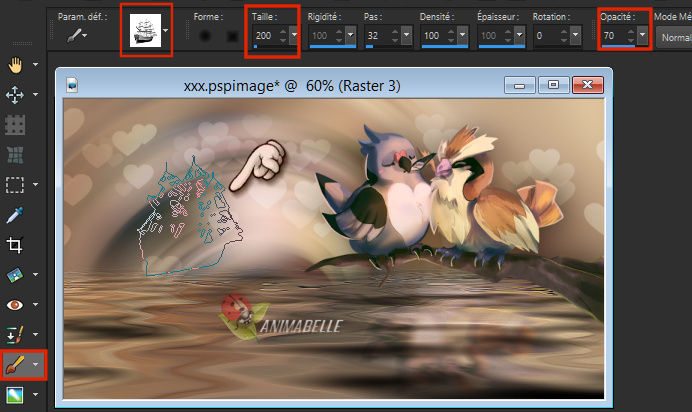Close the xxx.pspimage document window
Image resolution: width=692 pixels, height=412 pixels.
(587, 85)
